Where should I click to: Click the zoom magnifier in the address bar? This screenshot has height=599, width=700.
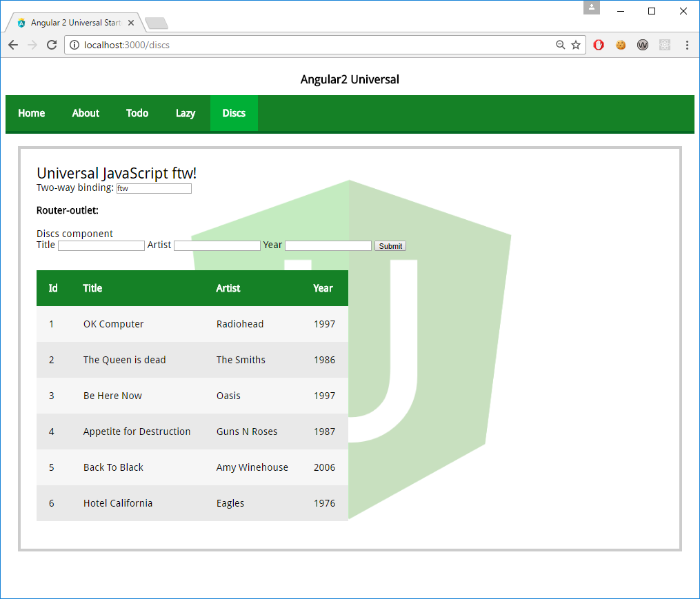[x=560, y=44]
